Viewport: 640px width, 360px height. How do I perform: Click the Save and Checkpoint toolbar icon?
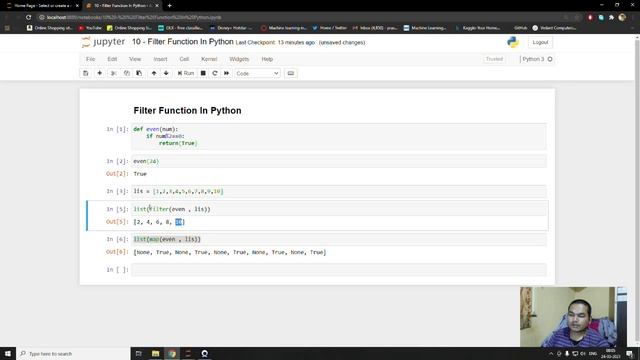(86, 73)
